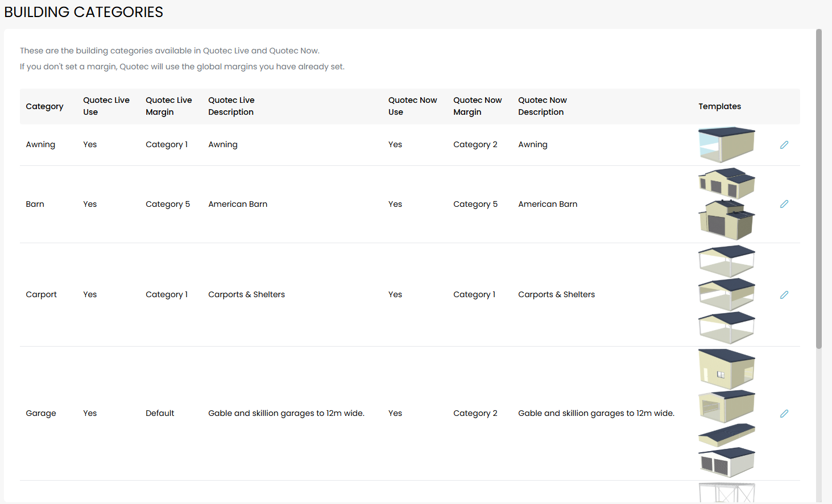Viewport: 832px width, 504px height.
Task: Edit the Garage category settings
Action: (x=784, y=414)
